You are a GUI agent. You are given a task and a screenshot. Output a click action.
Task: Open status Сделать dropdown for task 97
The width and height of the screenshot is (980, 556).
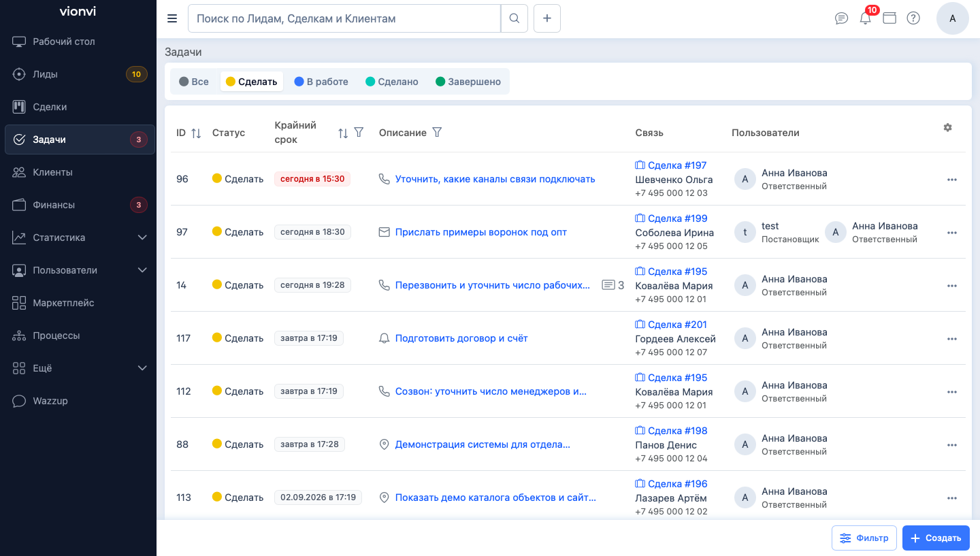click(238, 232)
